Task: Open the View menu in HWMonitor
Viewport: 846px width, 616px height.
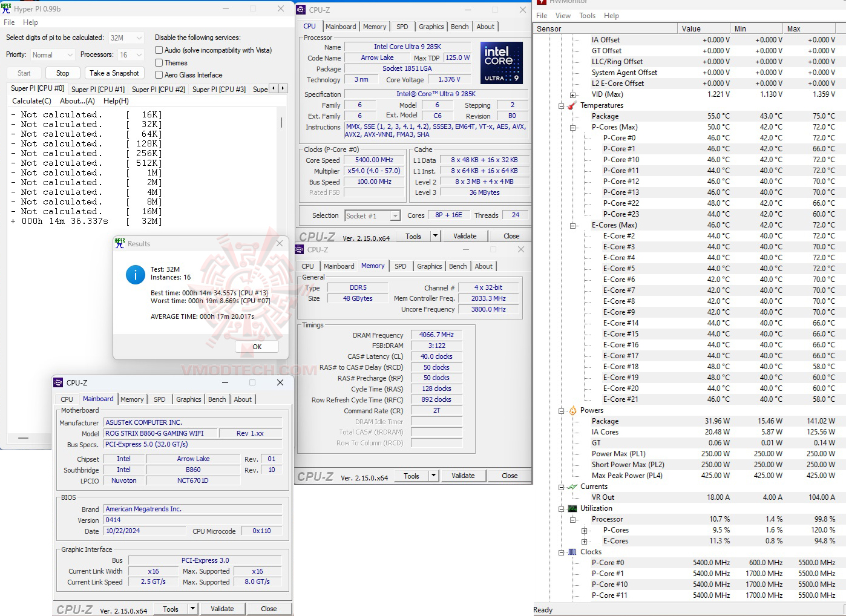Action: (x=563, y=15)
